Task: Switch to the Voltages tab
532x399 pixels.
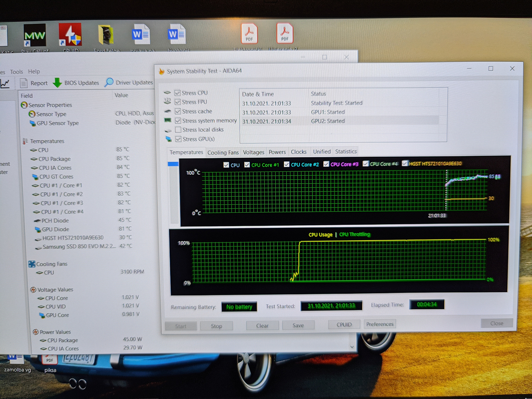Action: tap(253, 152)
